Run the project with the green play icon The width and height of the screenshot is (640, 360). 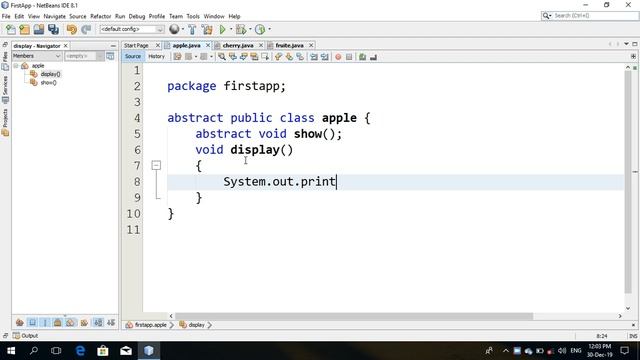coord(222,29)
